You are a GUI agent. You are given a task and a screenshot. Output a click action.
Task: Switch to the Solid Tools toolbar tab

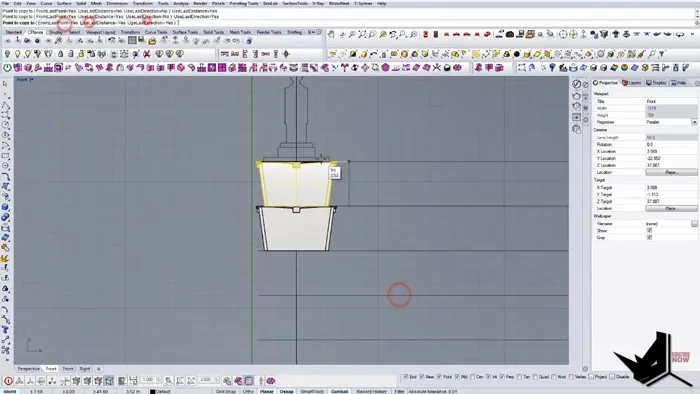click(213, 32)
